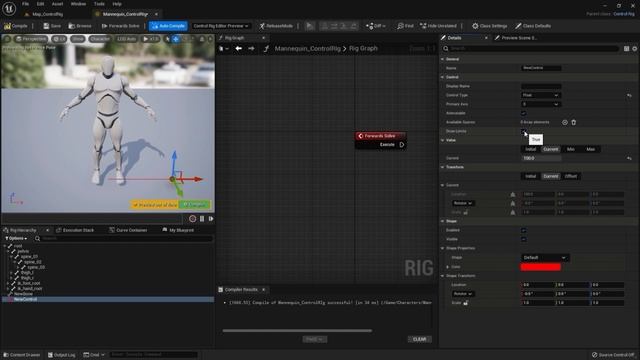
Task: Toggle the Animatable checkbox
Action: click(x=524, y=113)
